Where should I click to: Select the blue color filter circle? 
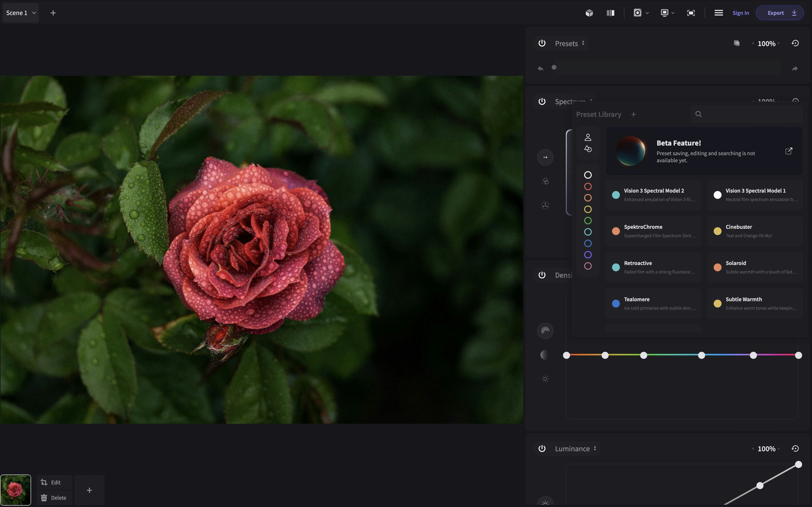[587, 243]
